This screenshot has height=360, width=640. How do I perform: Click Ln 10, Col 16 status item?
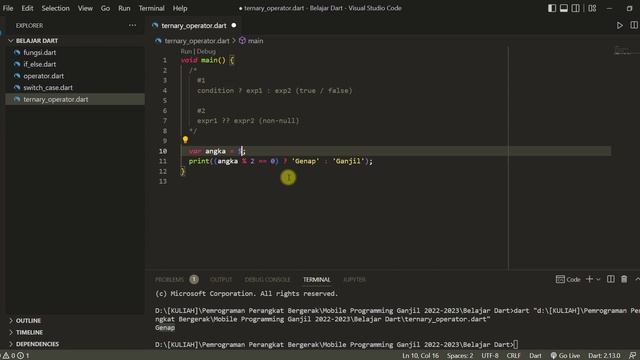(x=420, y=356)
